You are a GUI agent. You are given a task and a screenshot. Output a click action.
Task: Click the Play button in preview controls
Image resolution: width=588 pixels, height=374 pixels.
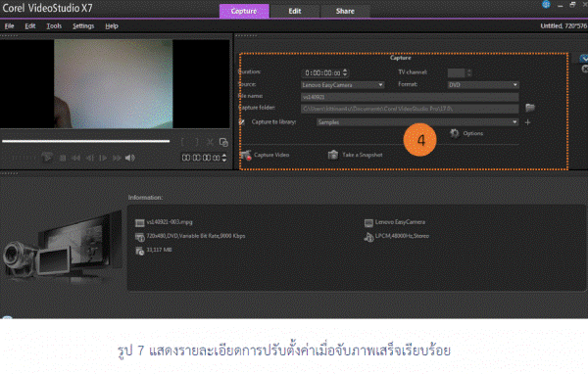[x=47, y=158]
